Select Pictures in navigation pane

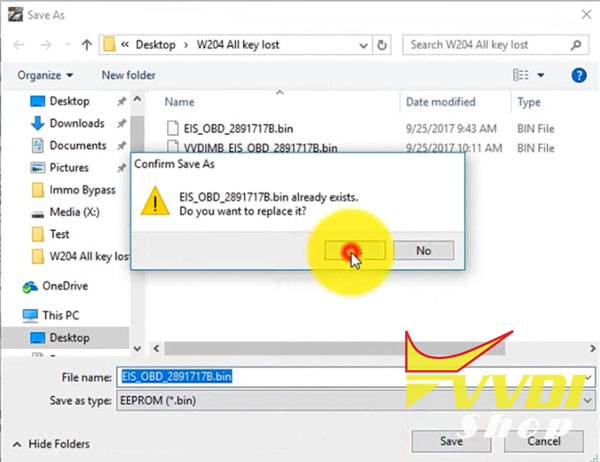point(69,168)
